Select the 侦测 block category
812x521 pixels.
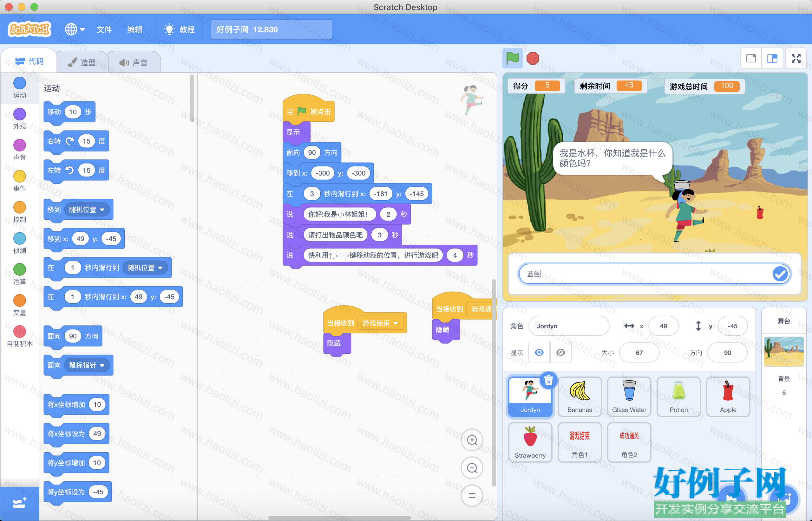click(x=20, y=243)
